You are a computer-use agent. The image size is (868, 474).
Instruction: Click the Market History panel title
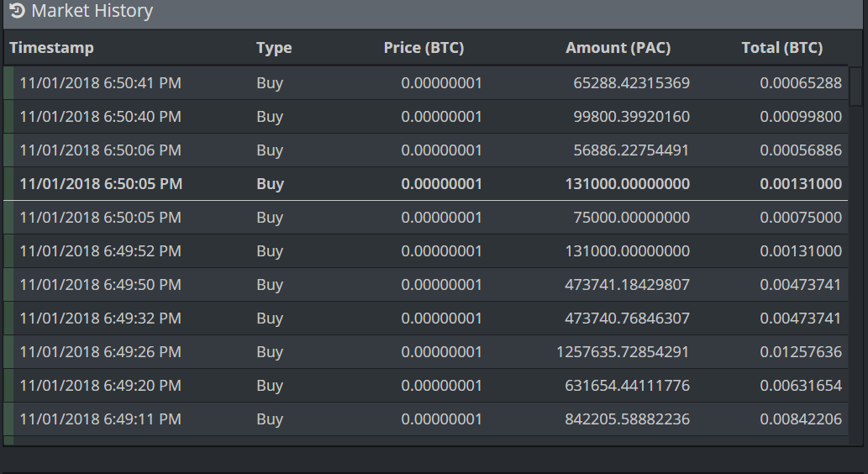pyautogui.click(x=92, y=11)
